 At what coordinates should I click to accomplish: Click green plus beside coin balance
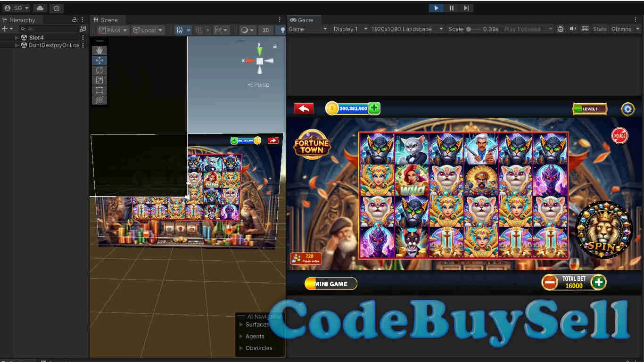pyautogui.click(x=374, y=108)
